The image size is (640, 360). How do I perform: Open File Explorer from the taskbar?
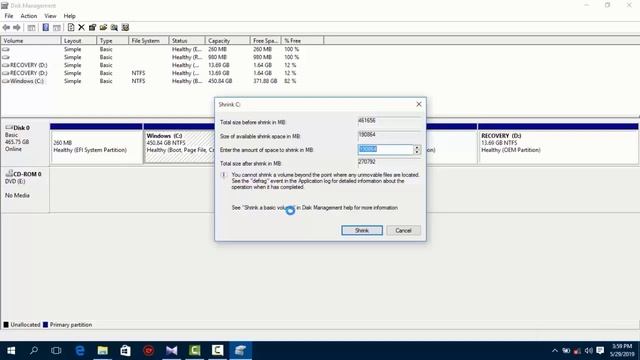(102, 351)
